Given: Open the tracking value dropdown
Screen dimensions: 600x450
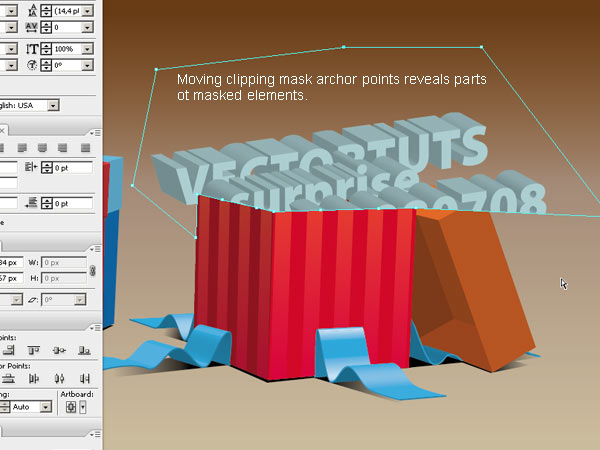Looking at the screenshot, I should point(88,28).
